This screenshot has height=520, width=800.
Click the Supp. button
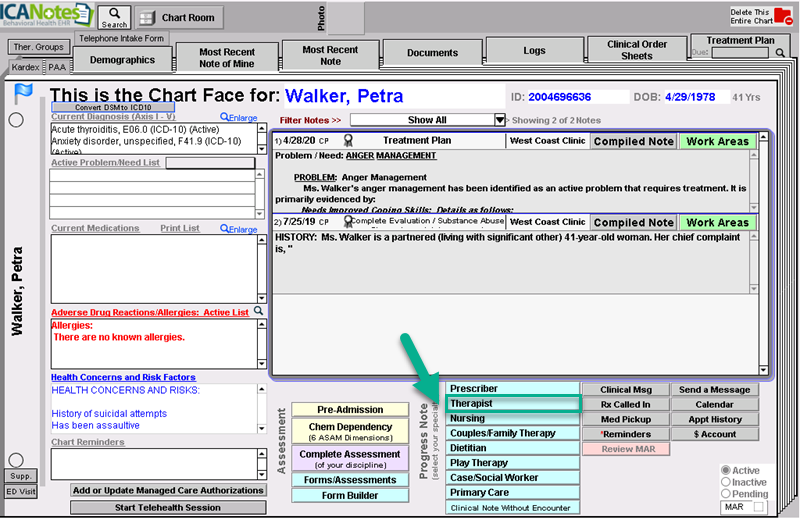tap(21, 476)
